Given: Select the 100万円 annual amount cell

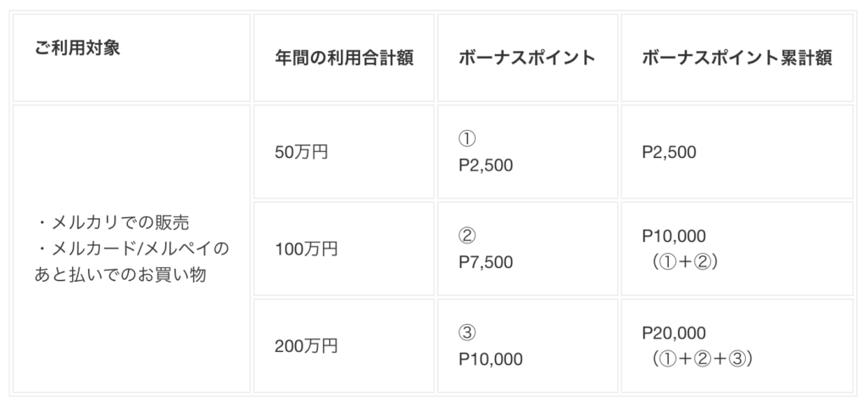Looking at the screenshot, I should coord(306,249).
